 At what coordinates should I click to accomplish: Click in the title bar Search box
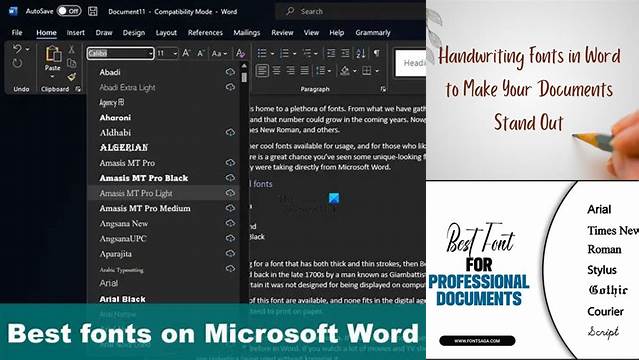(350, 11)
